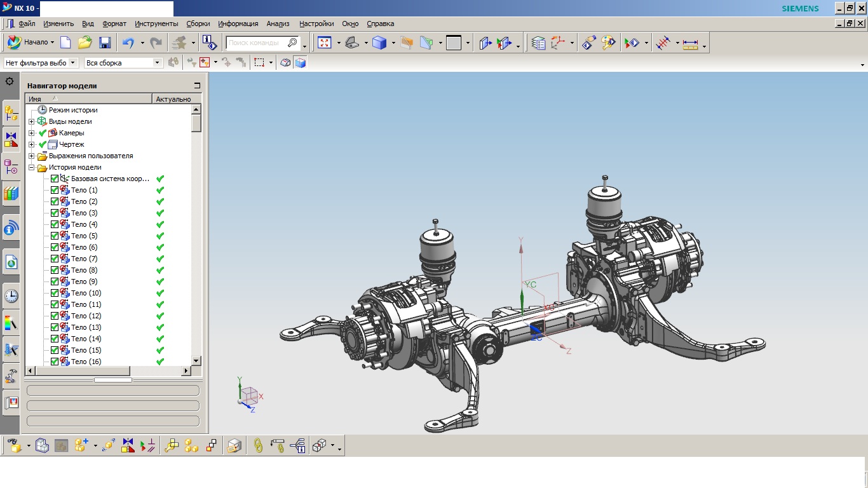Open the Сборки menu

(x=198, y=24)
